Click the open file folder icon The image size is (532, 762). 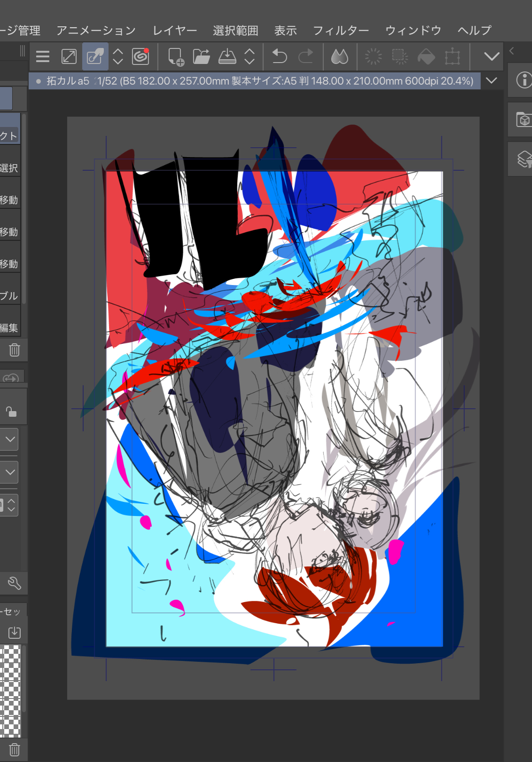(201, 57)
